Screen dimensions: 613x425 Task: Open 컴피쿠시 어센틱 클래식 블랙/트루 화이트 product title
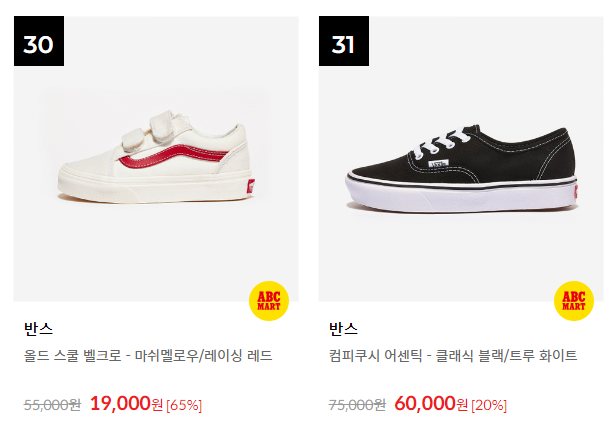(x=453, y=356)
